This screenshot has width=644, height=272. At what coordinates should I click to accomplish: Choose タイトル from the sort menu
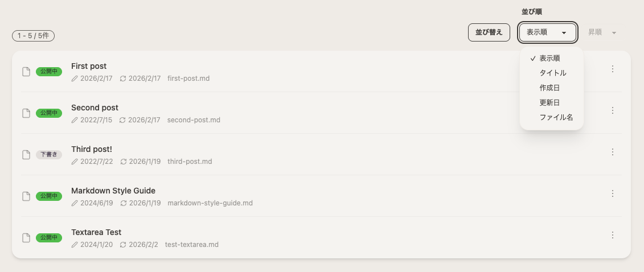552,73
